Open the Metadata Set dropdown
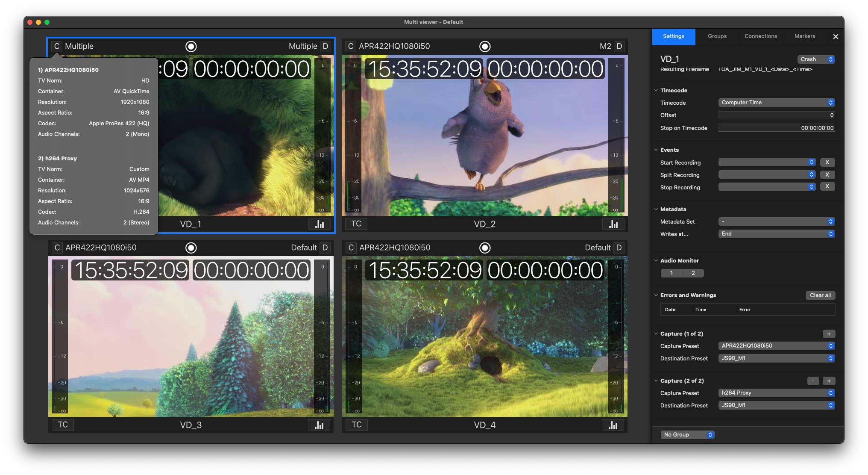Viewport: 868px width, 475px height. coord(776,221)
